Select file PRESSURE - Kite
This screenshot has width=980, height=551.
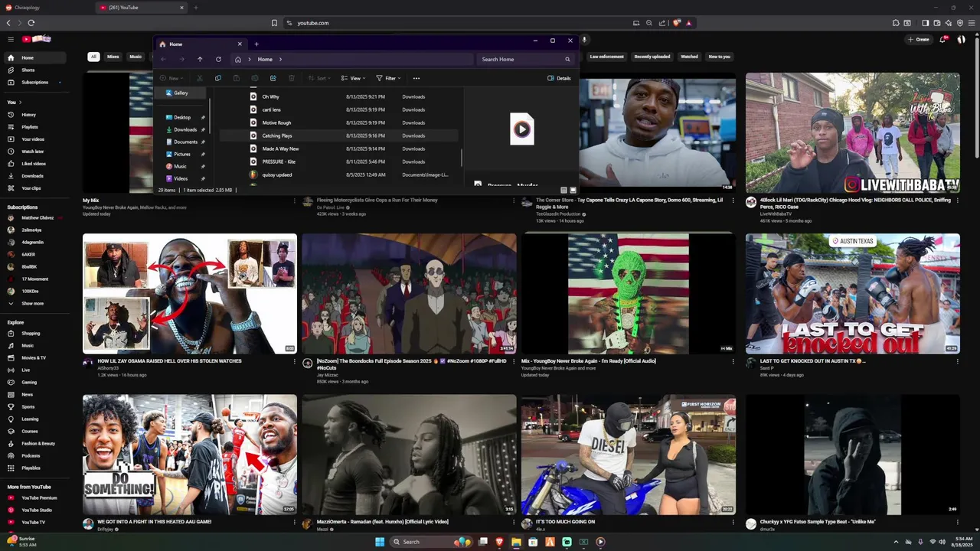[338, 161]
